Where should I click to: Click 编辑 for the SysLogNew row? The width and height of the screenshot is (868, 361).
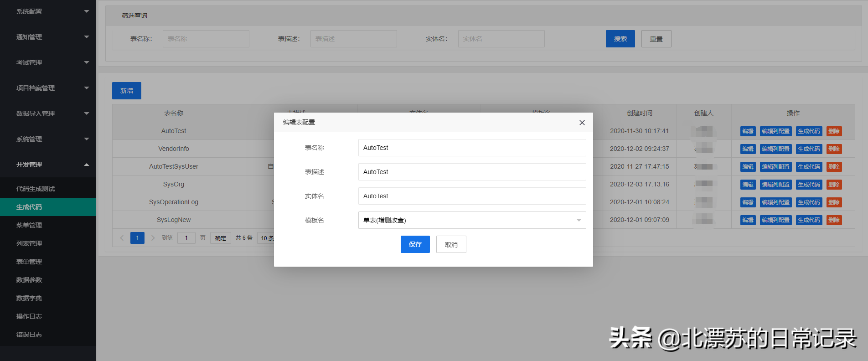click(x=748, y=220)
